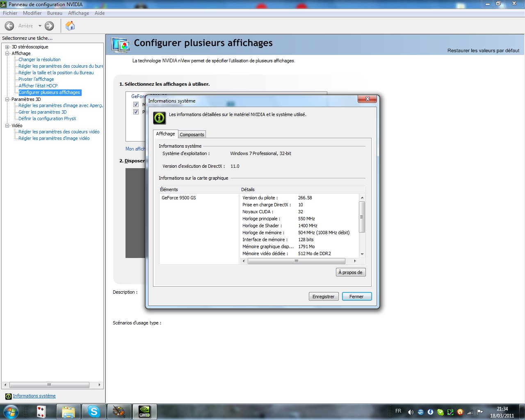Screen dimensions: 525x420
Task: Open the home page via house icon
Action: pos(70,26)
